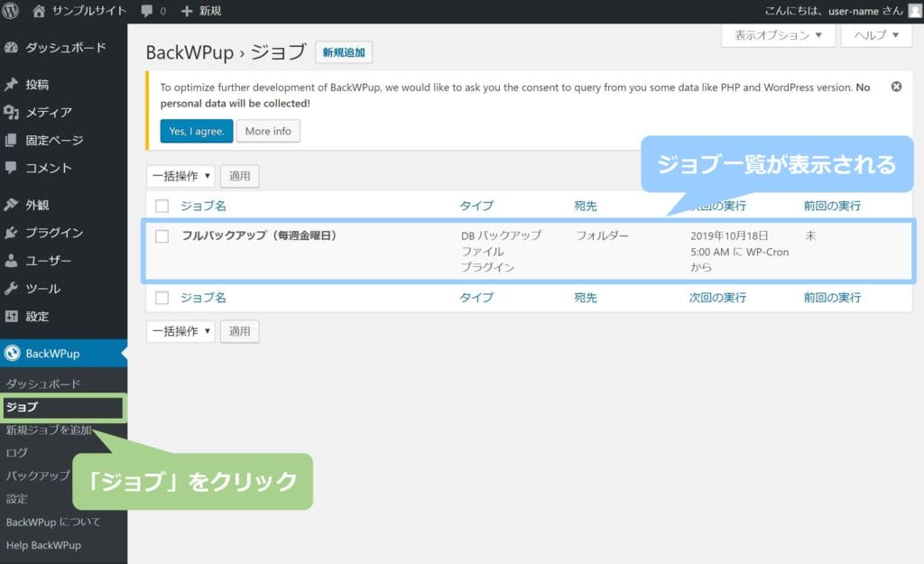This screenshot has height=564, width=924.
Task: Sort by ジョブ名 in the table header
Action: point(203,206)
